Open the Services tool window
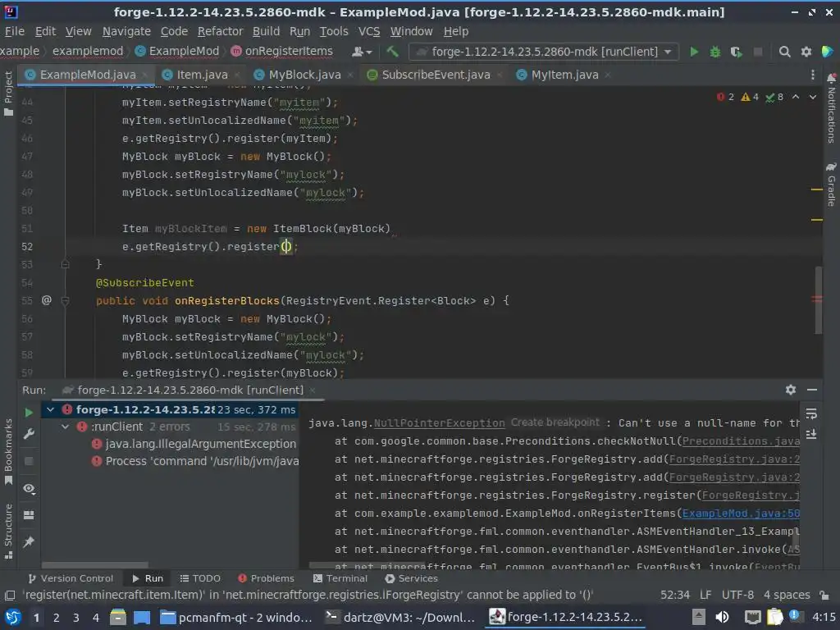 (x=412, y=578)
